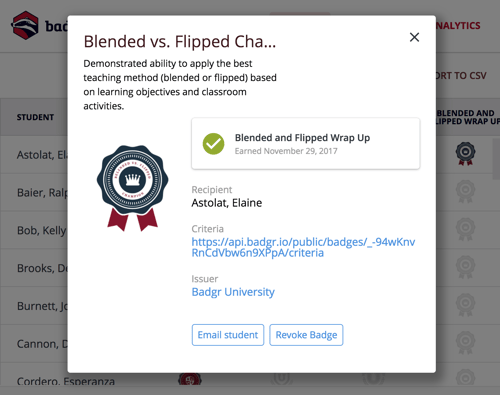500x395 pixels.
Task: Click the large Champion badge ribbon image
Action: pos(132,188)
